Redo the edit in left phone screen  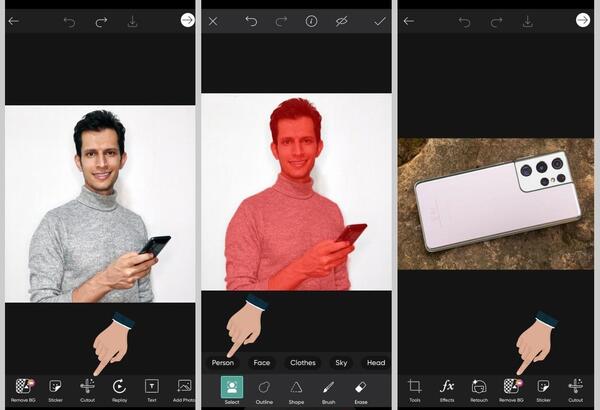point(101,22)
